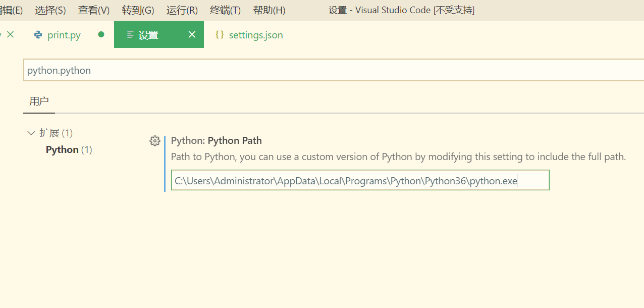This screenshot has width=644, height=308.
Task: Open the 转到 menu
Action: point(137,10)
